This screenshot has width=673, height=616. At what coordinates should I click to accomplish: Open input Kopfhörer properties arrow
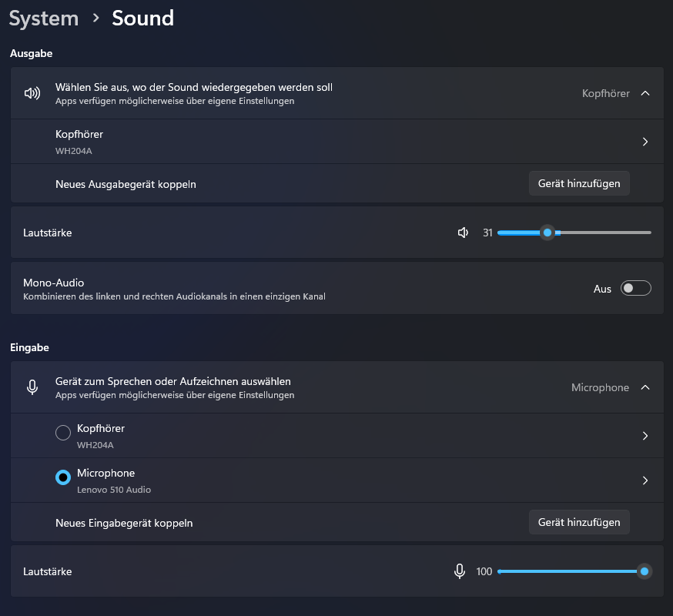coord(645,436)
